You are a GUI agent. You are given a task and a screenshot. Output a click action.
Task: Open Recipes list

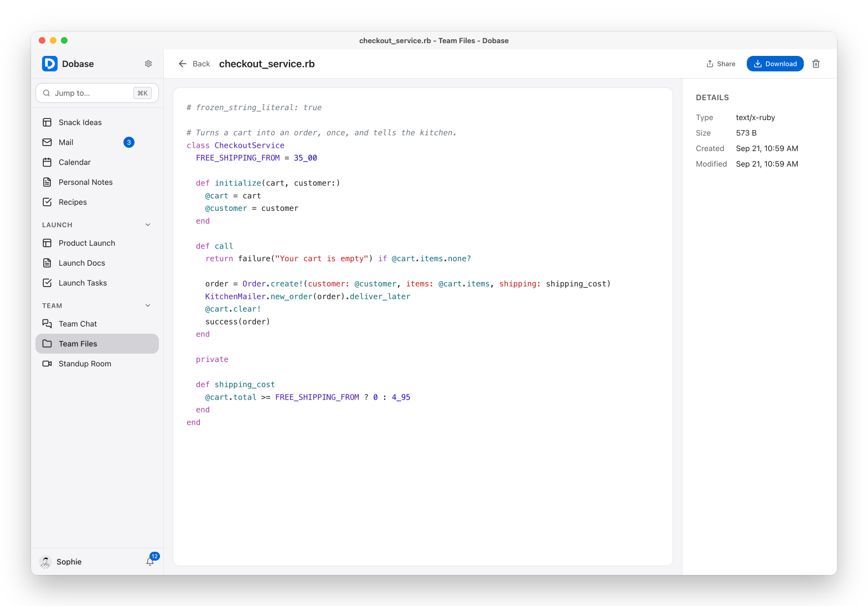point(97,202)
